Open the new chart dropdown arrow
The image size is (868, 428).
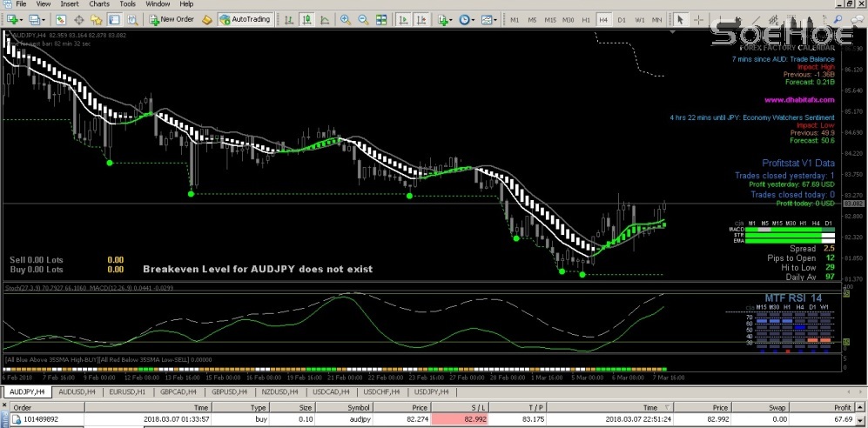22,19
